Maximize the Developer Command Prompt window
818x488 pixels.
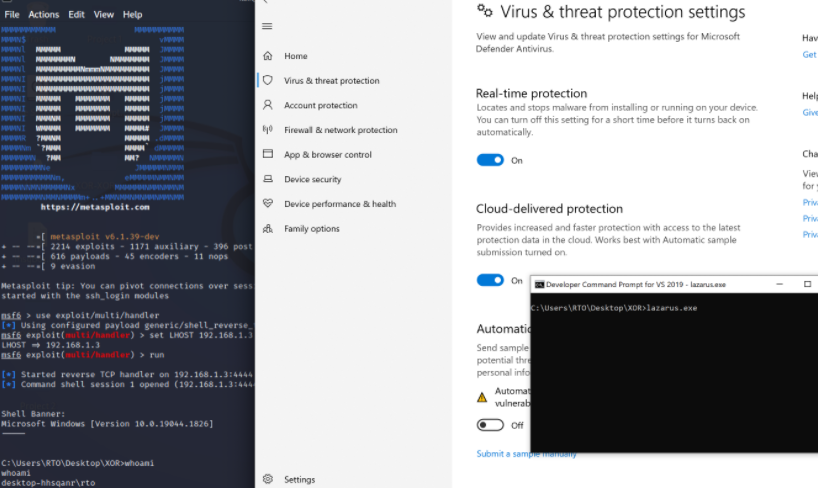(807, 284)
